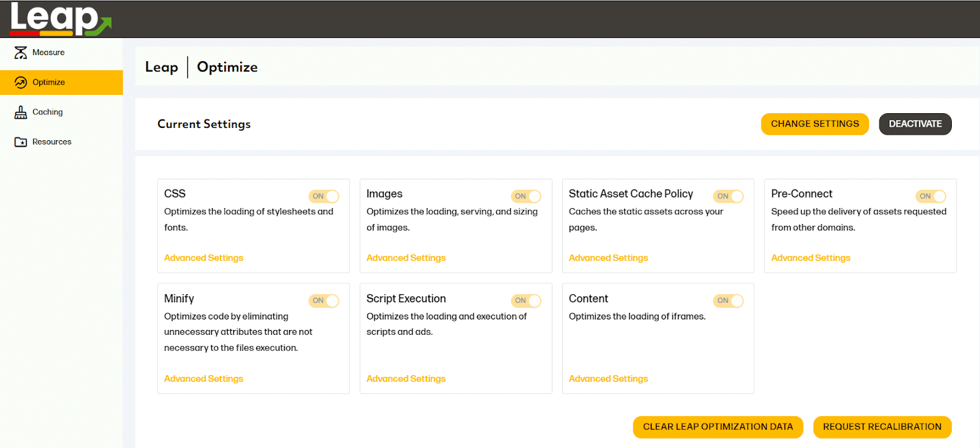The height and width of the screenshot is (448, 980).
Task: Open Advanced Settings for Images
Action: [406, 258]
